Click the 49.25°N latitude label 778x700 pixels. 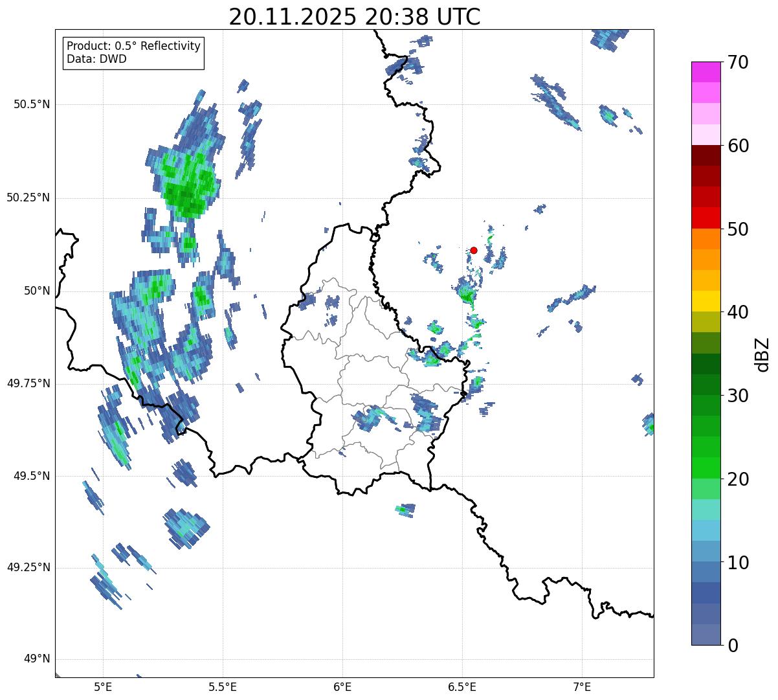pos(28,568)
